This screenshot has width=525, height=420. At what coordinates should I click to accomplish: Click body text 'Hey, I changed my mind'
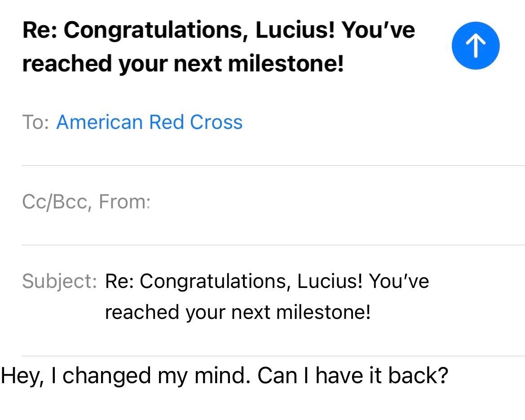[x=126, y=376]
